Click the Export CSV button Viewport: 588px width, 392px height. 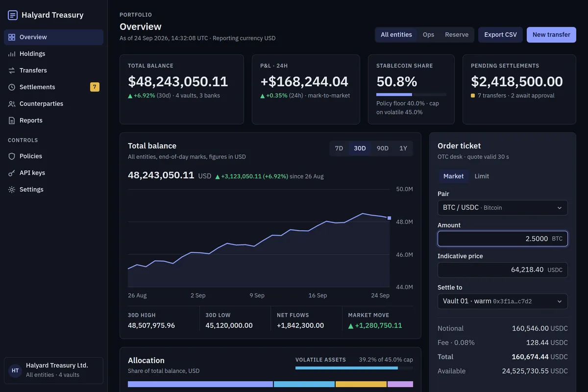(x=500, y=35)
